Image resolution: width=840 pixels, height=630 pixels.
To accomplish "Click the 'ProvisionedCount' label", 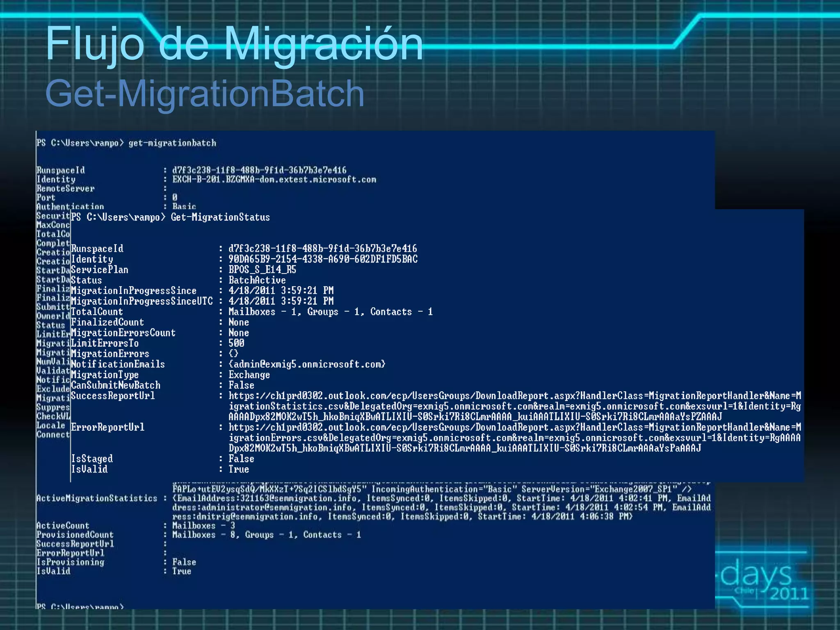I will pyautogui.click(x=75, y=535).
